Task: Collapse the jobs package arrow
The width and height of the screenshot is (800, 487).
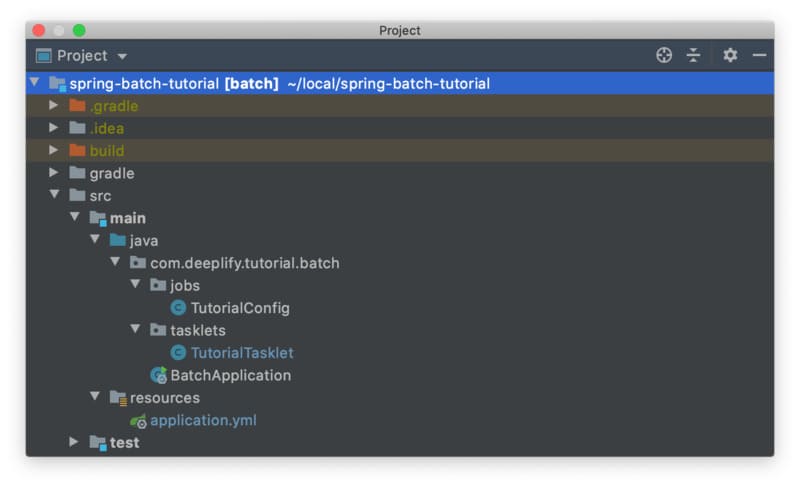Action: tap(135, 284)
